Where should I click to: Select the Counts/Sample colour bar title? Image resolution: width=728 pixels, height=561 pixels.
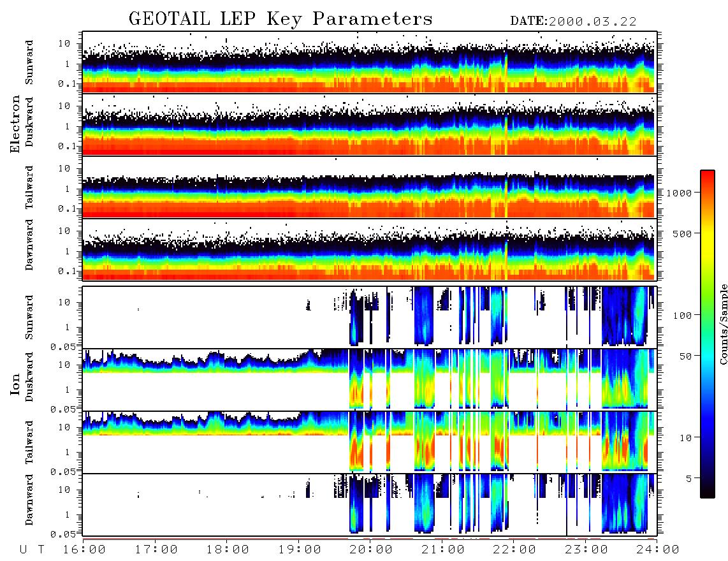[724, 324]
